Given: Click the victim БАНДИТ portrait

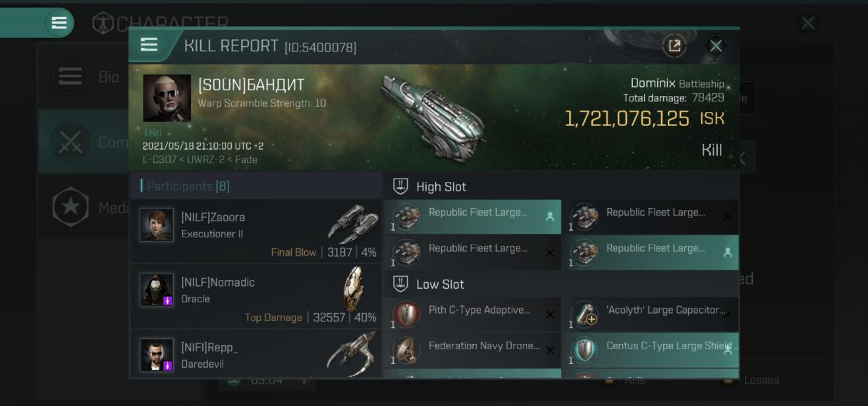Looking at the screenshot, I should (x=167, y=98).
